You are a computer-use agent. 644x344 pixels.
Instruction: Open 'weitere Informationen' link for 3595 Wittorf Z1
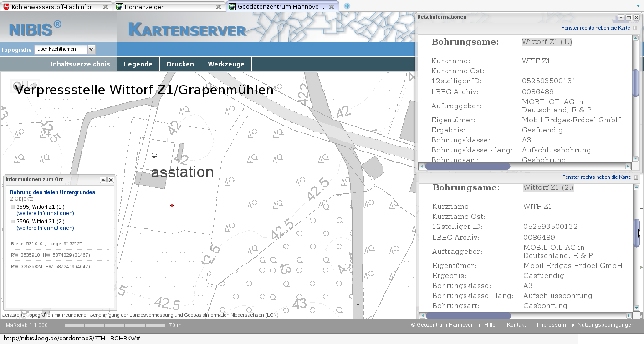[45, 213]
